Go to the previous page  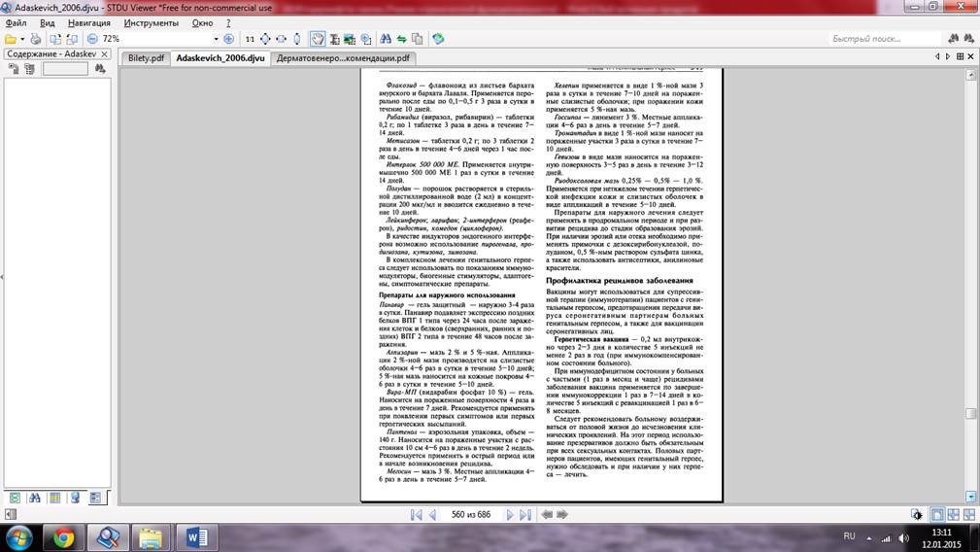coord(432,514)
